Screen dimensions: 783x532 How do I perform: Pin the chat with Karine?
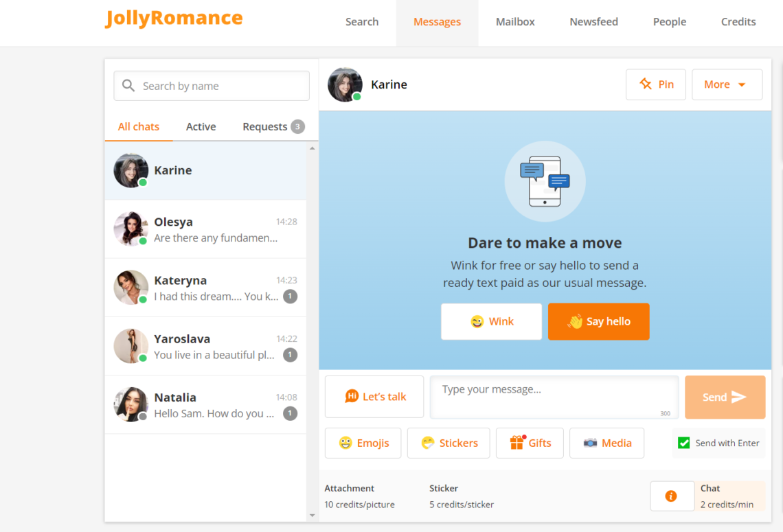[656, 84]
